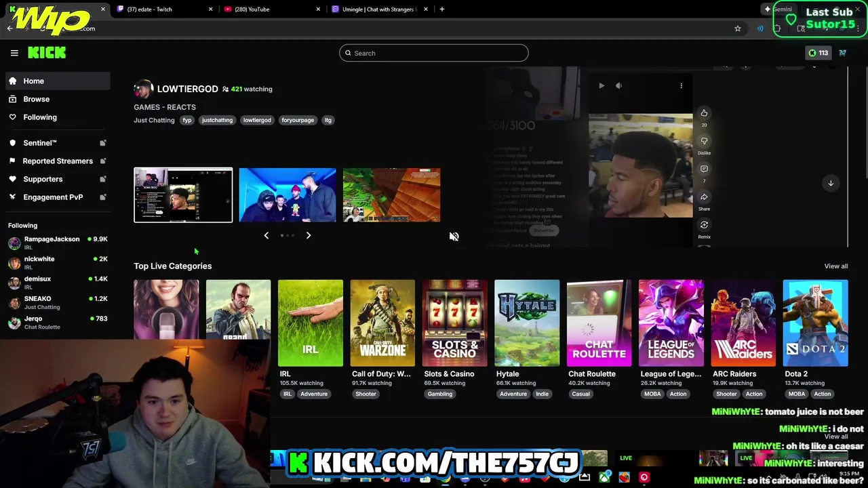Play the embedded short video
The height and width of the screenshot is (488, 868).
tap(601, 85)
